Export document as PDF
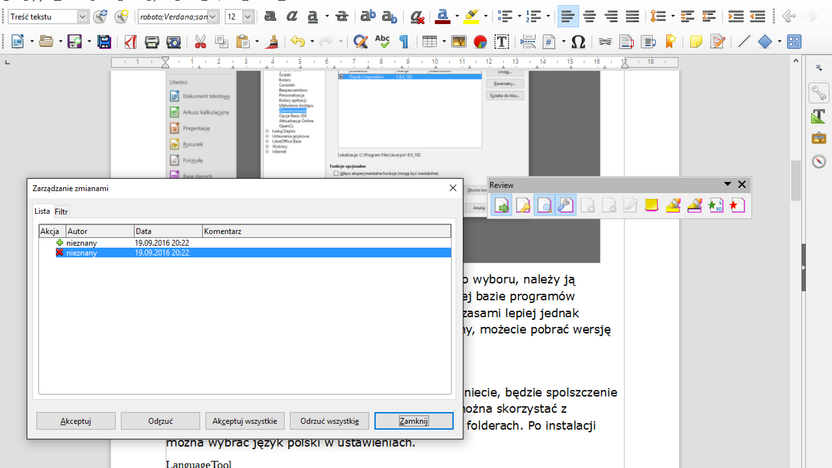832x468 pixels. pos(131,41)
